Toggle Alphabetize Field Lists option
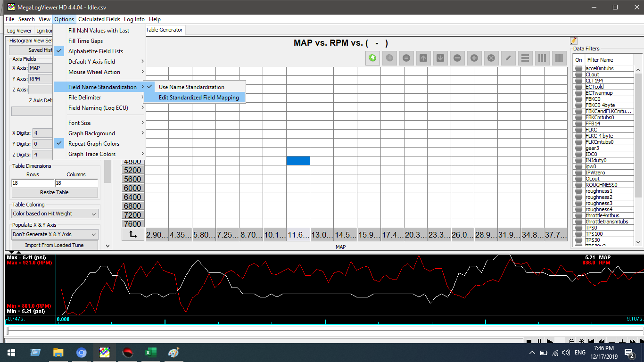The width and height of the screenshot is (644, 362). (x=95, y=51)
